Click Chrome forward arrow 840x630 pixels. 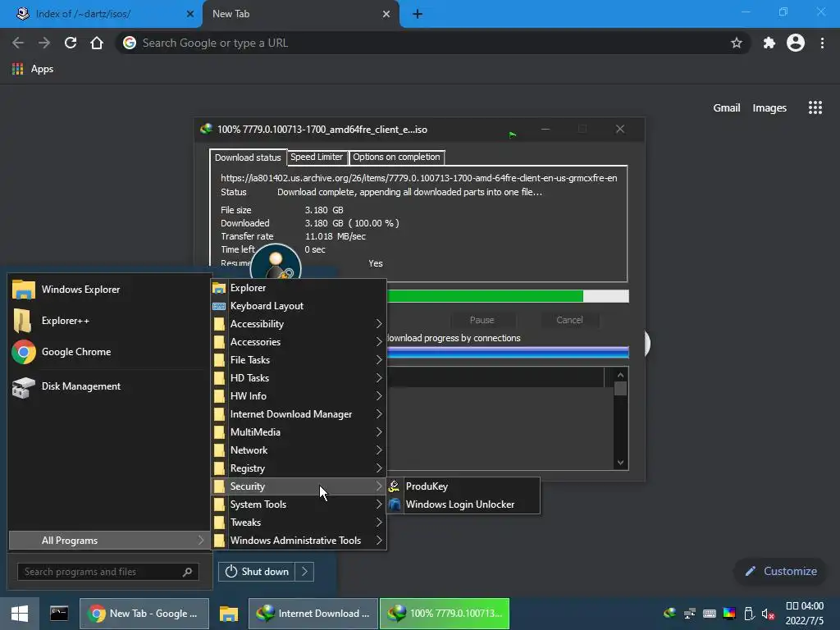(x=44, y=43)
